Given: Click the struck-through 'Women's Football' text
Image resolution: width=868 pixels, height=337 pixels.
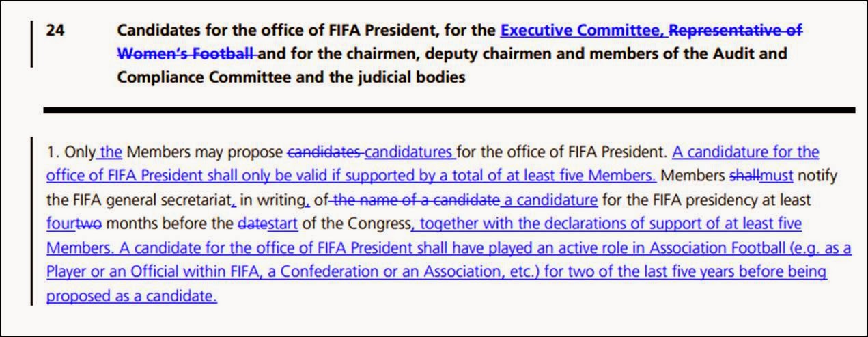Looking at the screenshot, I should [x=185, y=54].
